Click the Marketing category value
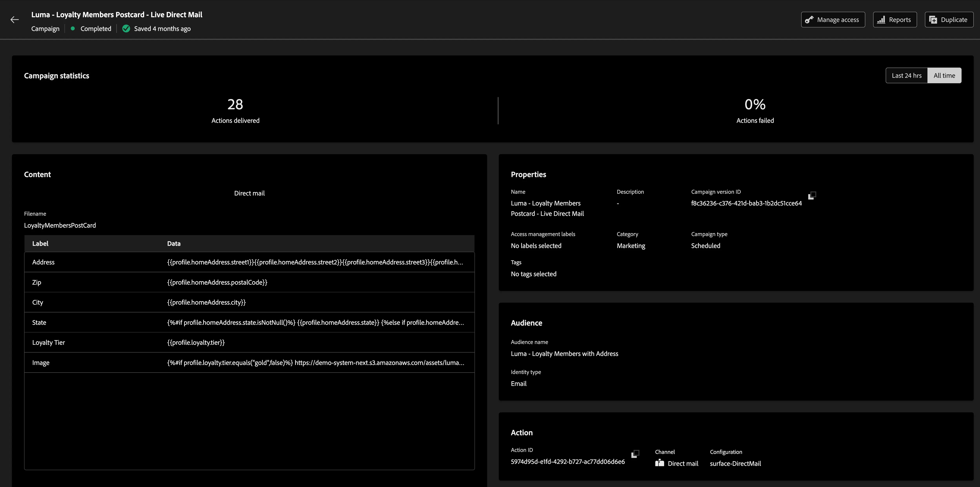The height and width of the screenshot is (487, 980). (631, 246)
